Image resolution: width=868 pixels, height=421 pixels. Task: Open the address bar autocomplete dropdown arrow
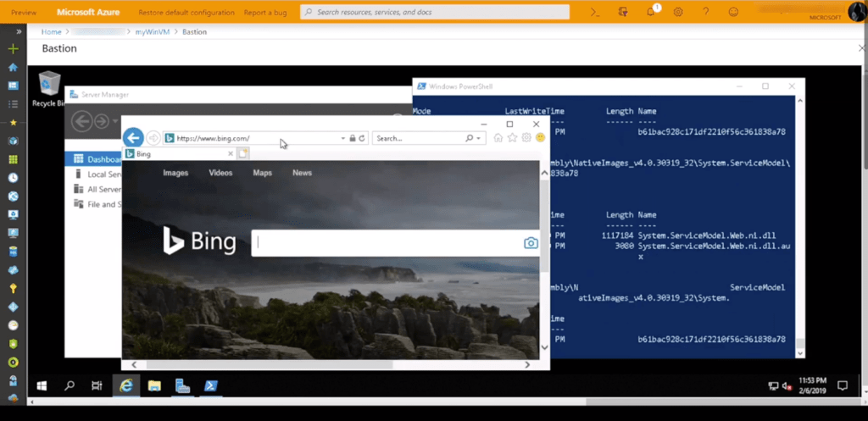click(343, 138)
